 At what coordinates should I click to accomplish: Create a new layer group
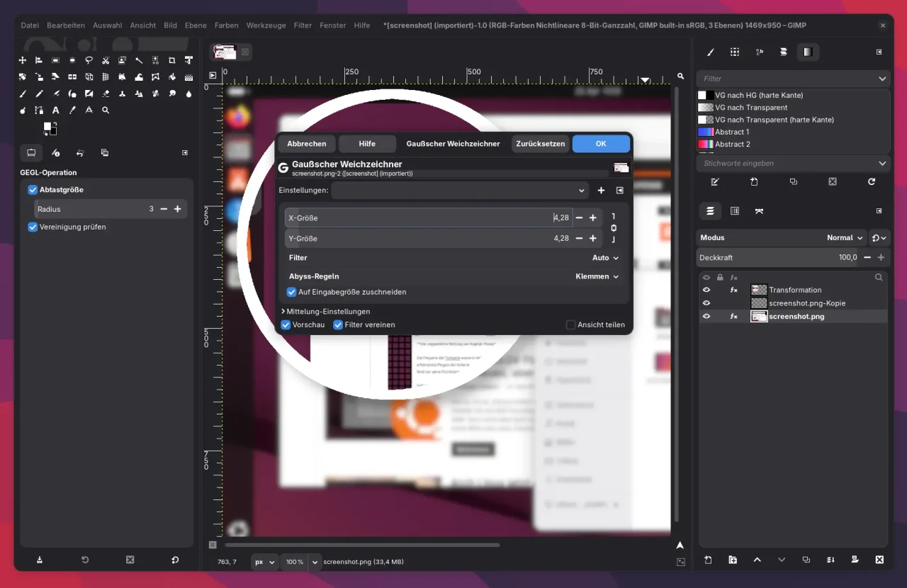733,560
